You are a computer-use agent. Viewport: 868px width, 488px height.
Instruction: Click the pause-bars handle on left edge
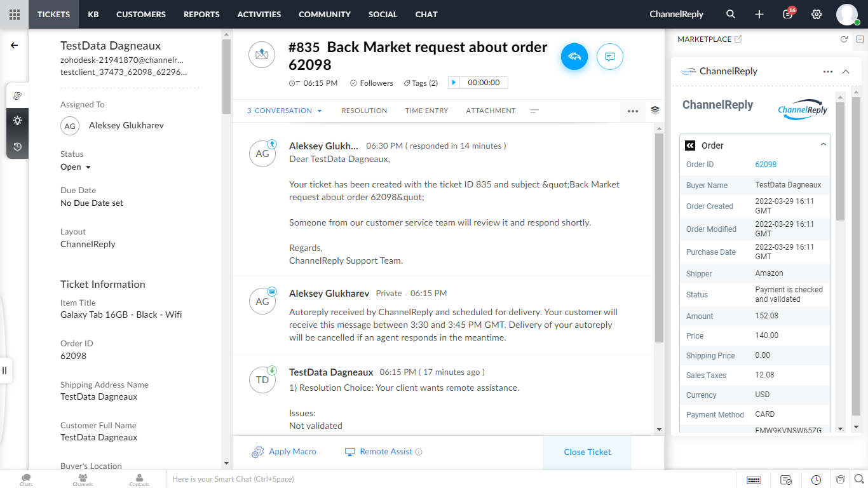tap(4, 370)
